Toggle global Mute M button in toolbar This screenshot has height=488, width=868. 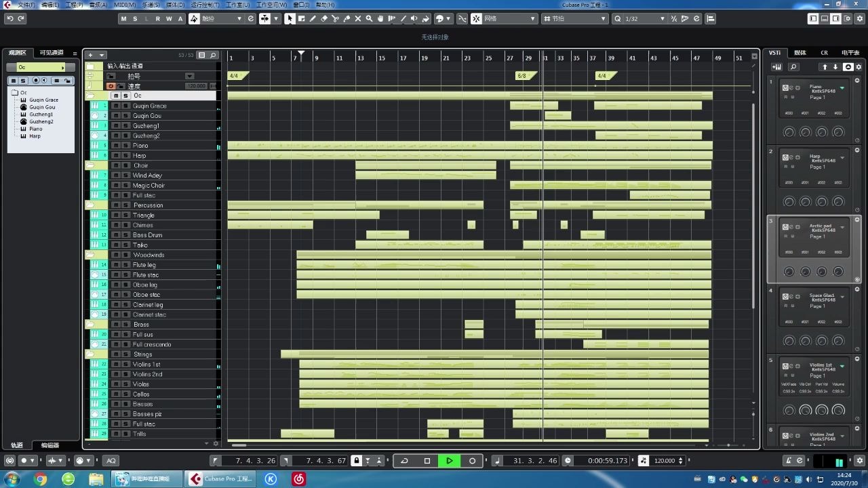click(x=123, y=18)
